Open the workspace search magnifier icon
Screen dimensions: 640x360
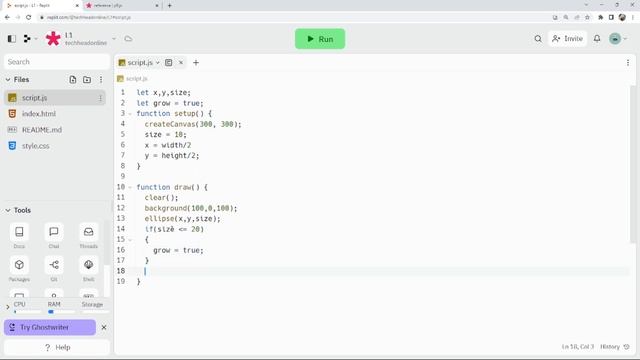[x=538, y=39]
